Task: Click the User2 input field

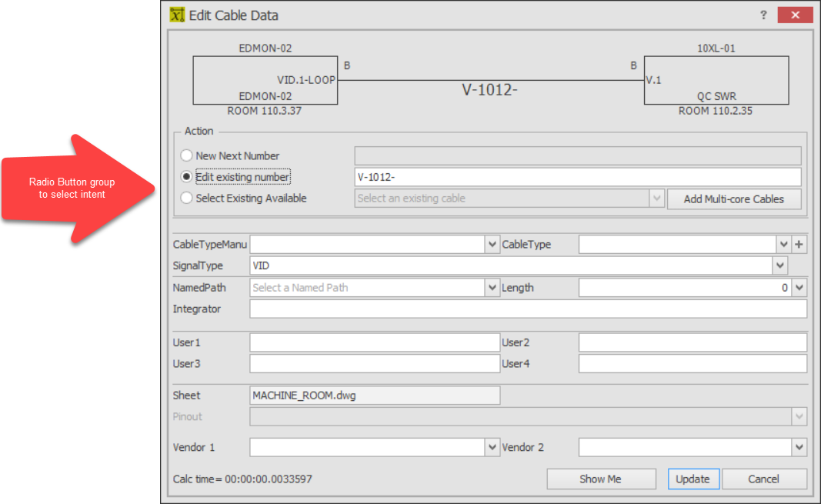Action: 693,342
